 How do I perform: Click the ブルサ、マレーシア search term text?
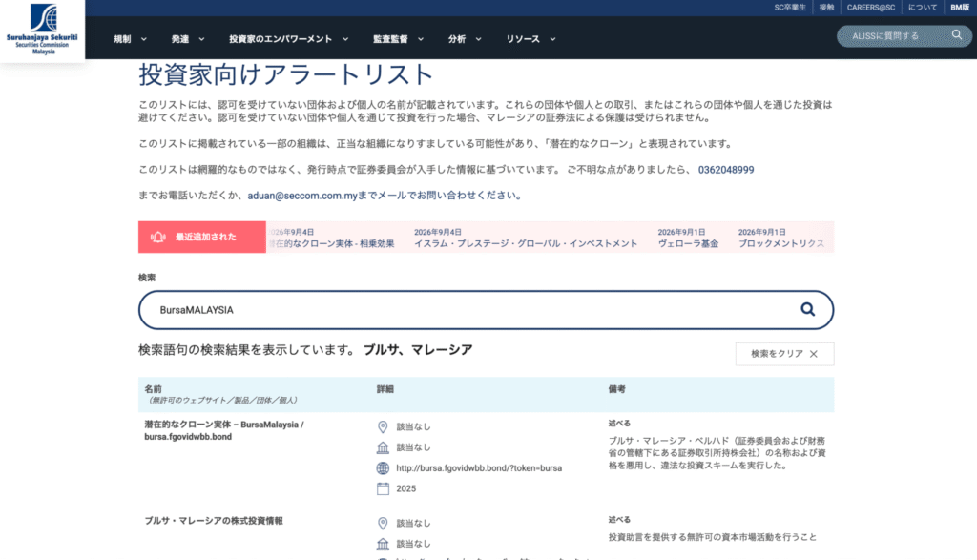pos(418,349)
